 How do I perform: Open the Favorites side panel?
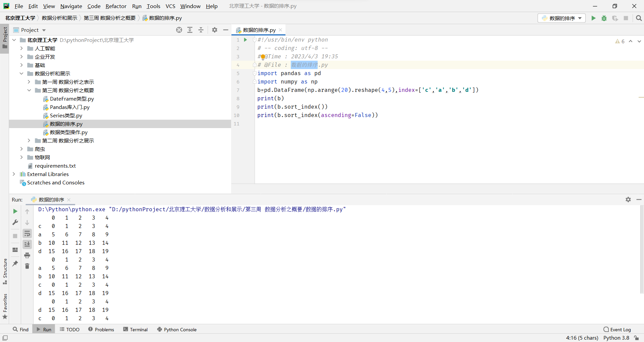[5, 306]
